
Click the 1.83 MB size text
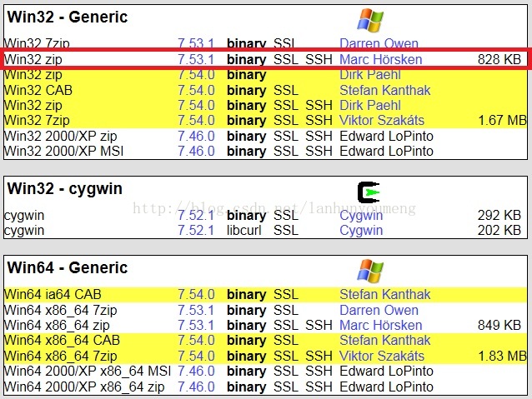[x=502, y=356]
